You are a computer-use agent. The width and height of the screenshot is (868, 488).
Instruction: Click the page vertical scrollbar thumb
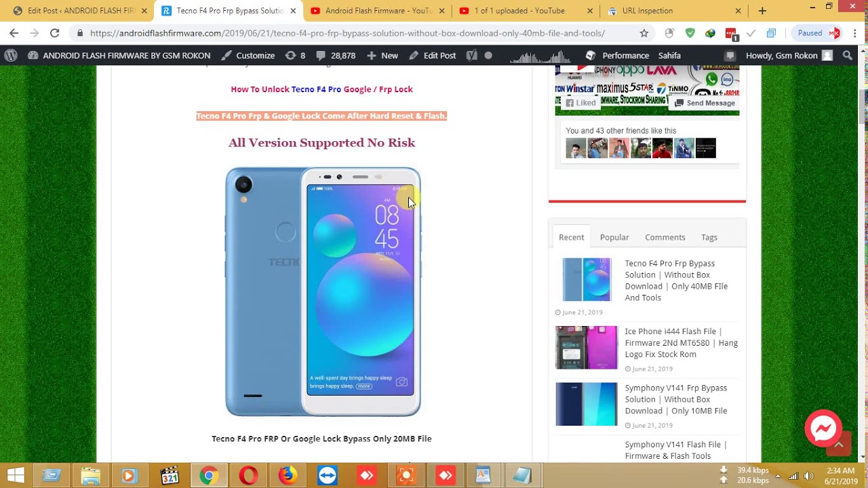point(863,106)
